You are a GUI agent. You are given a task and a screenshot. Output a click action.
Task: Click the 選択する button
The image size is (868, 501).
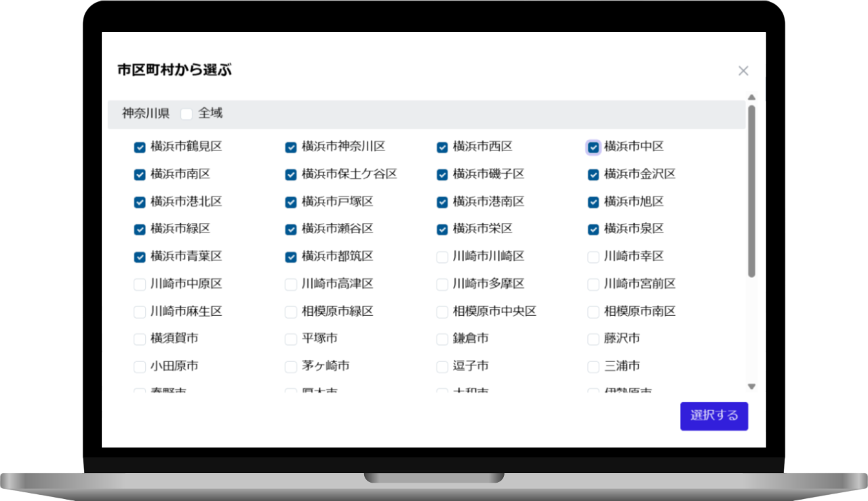(x=714, y=416)
